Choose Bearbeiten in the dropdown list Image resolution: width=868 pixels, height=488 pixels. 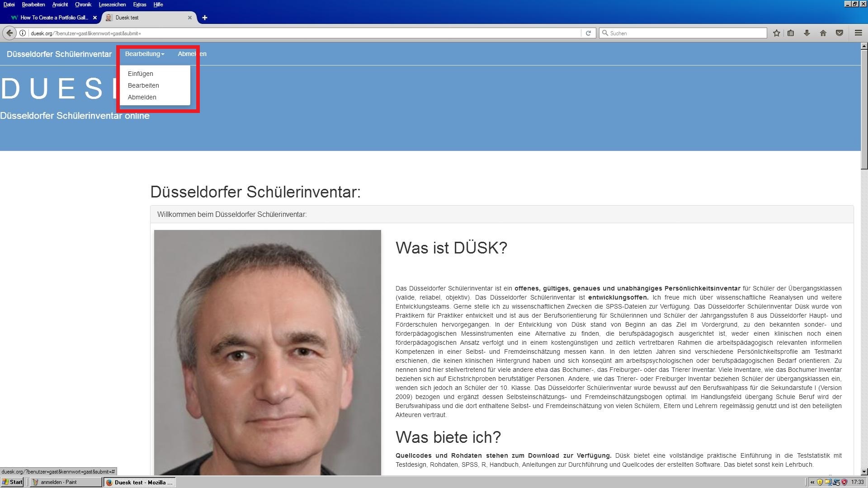pyautogui.click(x=143, y=85)
